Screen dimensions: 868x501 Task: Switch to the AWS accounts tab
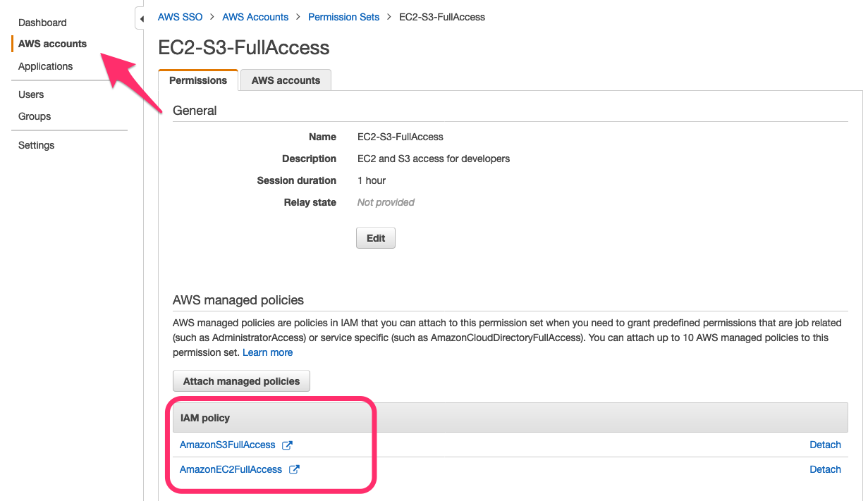tap(285, 80)
